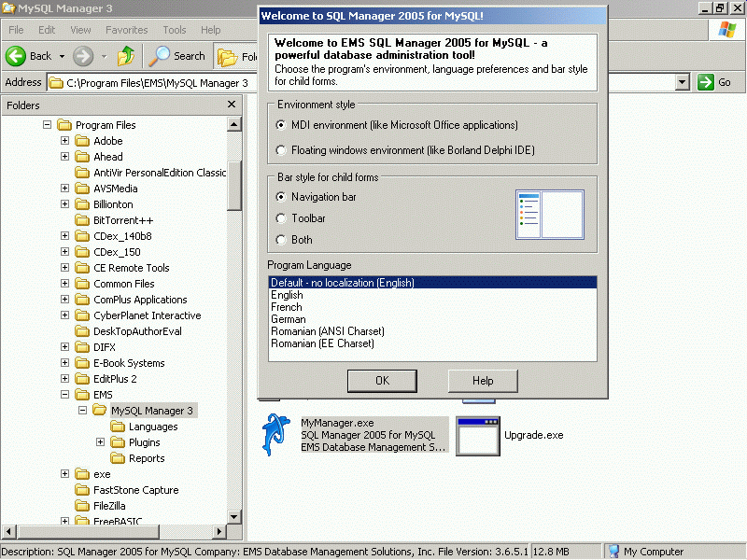
Task: Click the EMS folder icon in tree
Action: coord(82,394)
